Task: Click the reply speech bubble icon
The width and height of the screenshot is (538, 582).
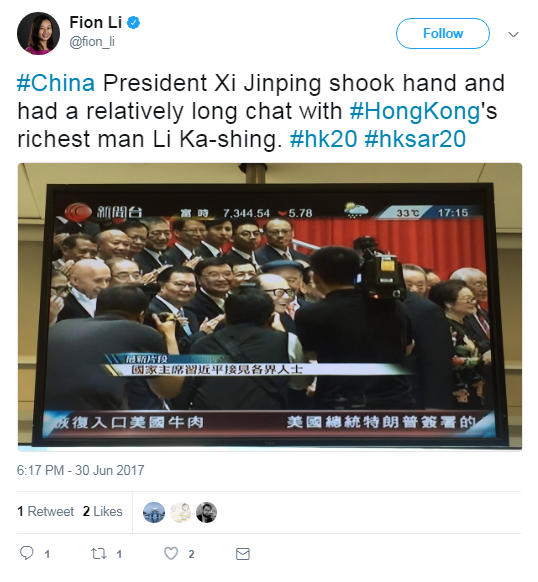Action: 27,553
